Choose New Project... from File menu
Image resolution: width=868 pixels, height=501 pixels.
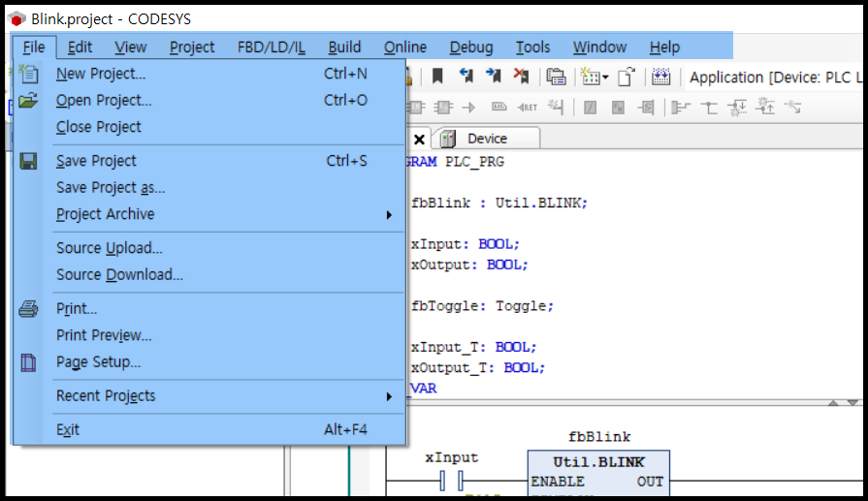tap(210, 74)
